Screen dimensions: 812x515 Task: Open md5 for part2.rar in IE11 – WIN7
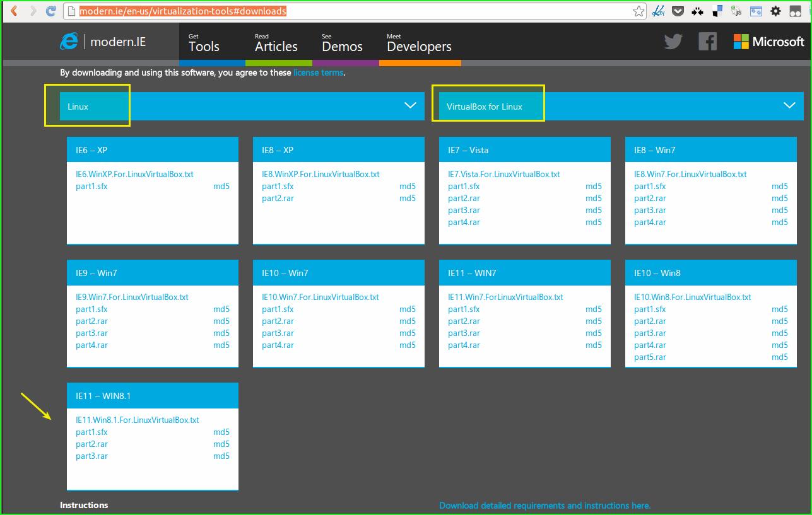594,321
